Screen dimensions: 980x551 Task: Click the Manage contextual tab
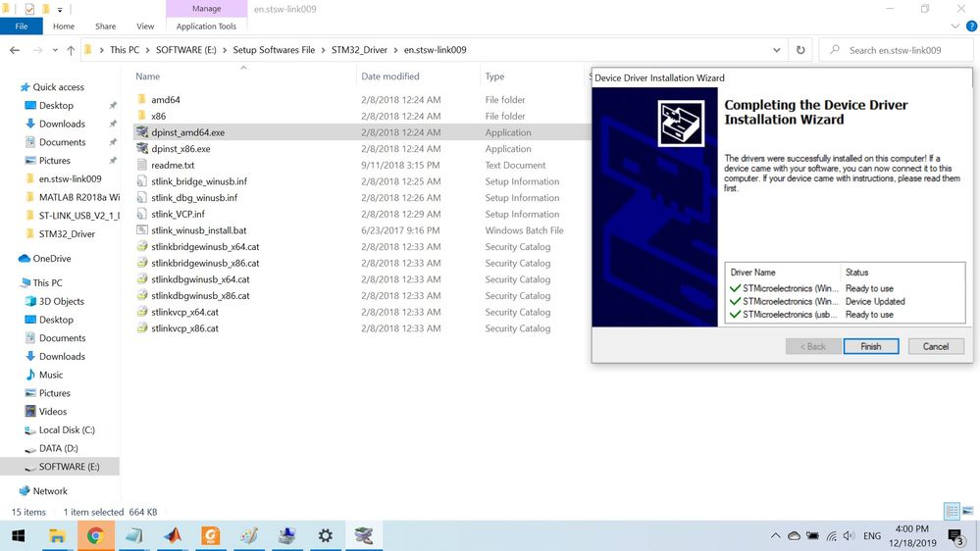pyautogui.click(x=206, y=9)
